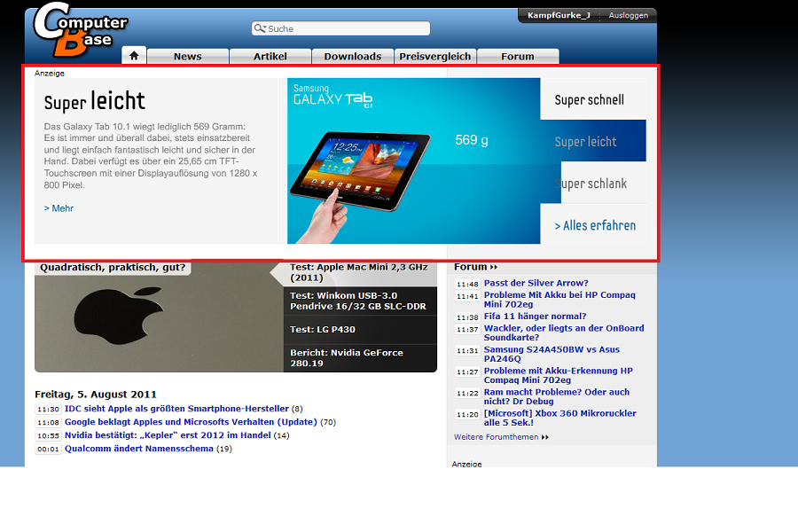This screenshot has width=798, height=532.
Task: Open the Artikel tab
Action: (270, 57)
